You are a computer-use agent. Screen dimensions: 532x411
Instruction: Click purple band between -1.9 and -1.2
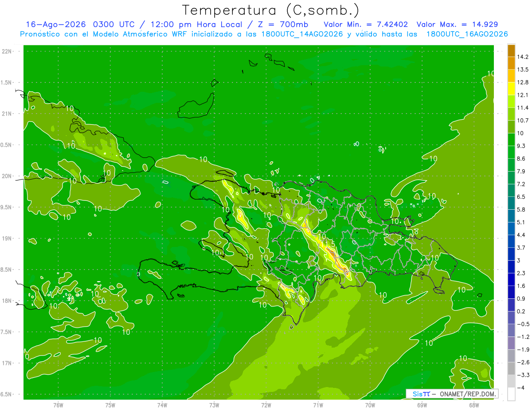pos(511,343)
